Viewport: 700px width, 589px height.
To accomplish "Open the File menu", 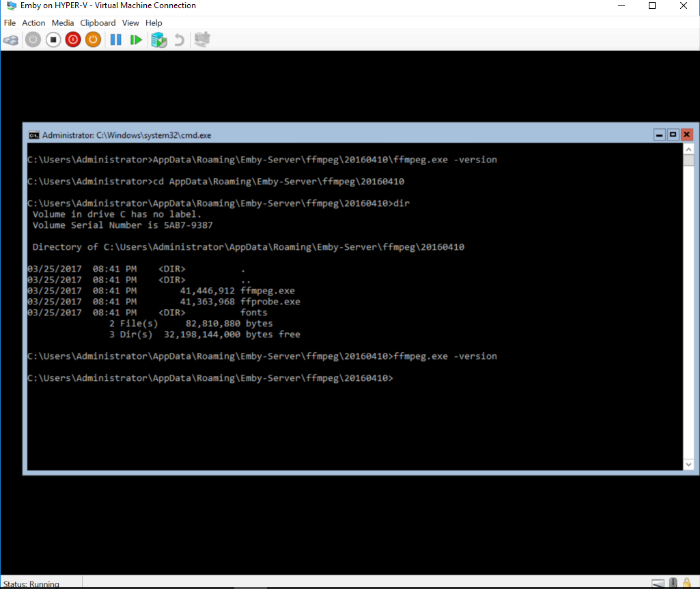I will [10, 23].
